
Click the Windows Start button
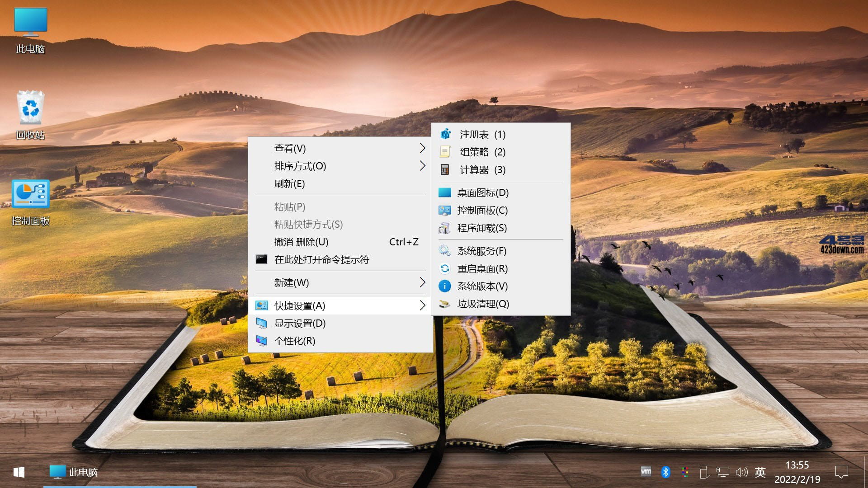coord(18,472)
